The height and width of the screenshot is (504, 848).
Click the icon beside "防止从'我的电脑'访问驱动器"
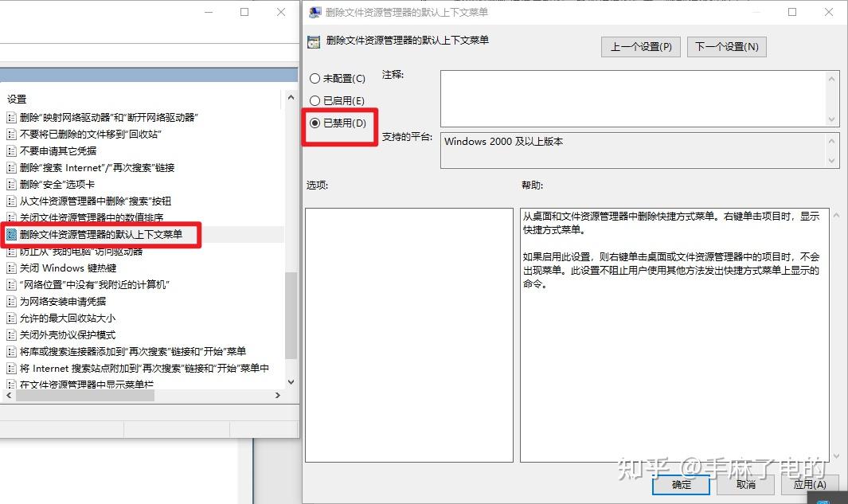(12, 252)
